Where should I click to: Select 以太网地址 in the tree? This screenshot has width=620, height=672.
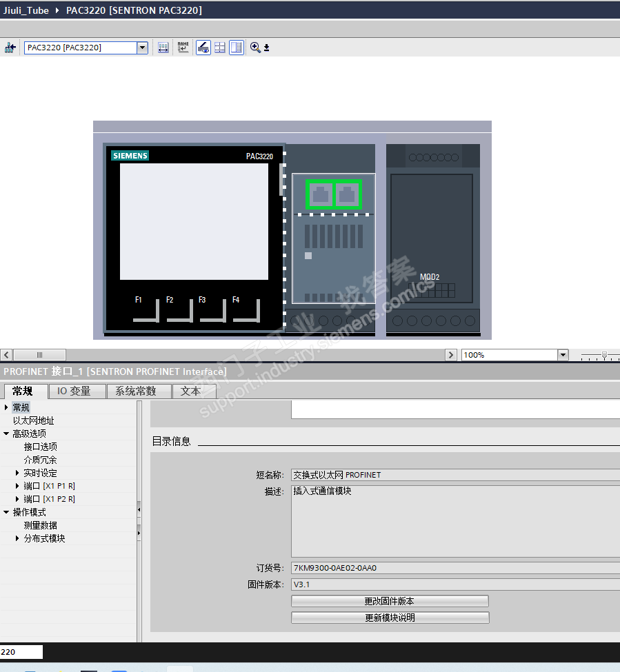click(33, 420)
